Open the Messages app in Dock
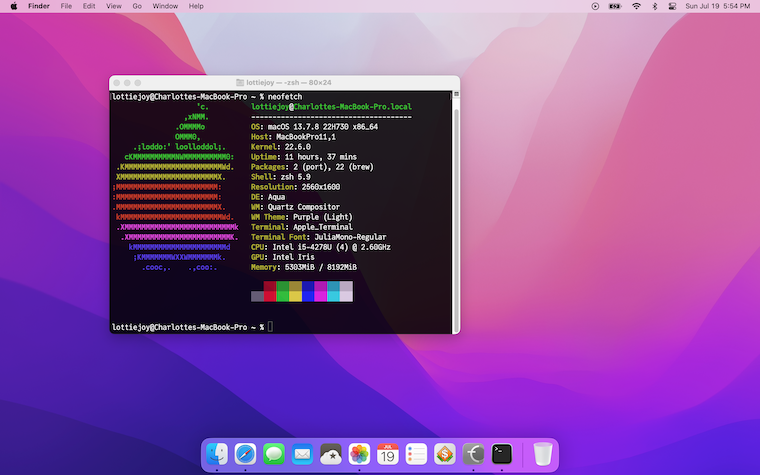760x475 pixels. point(274,455)
